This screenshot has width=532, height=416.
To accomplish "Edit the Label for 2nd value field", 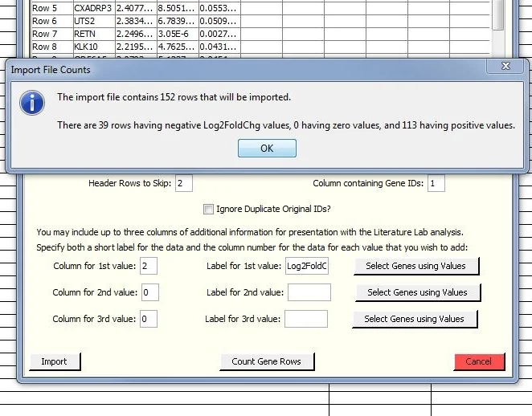I will [x=309, y=292].
